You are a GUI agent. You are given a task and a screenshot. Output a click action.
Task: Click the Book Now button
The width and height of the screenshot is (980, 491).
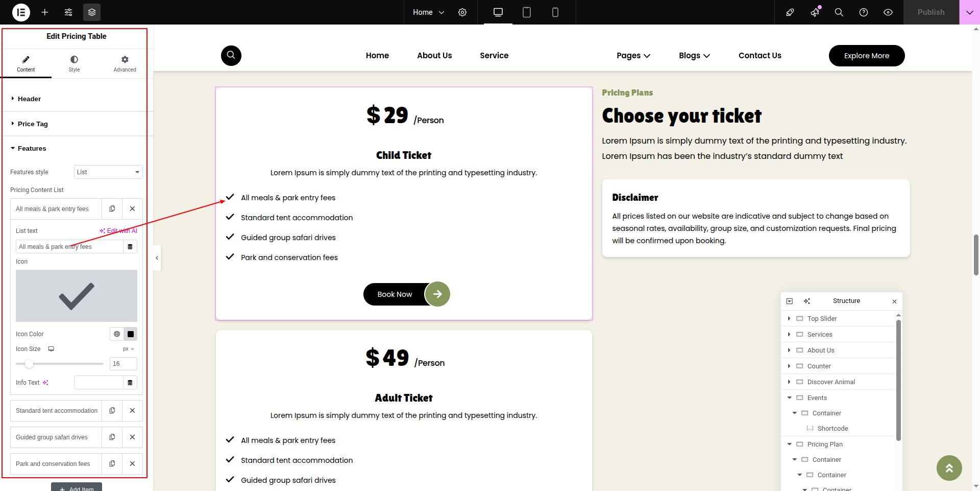395,294
